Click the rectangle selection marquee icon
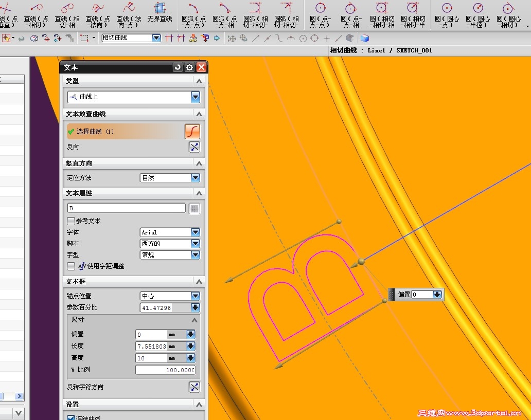This screenshot has width=531, height=420. tap(84, 38)
